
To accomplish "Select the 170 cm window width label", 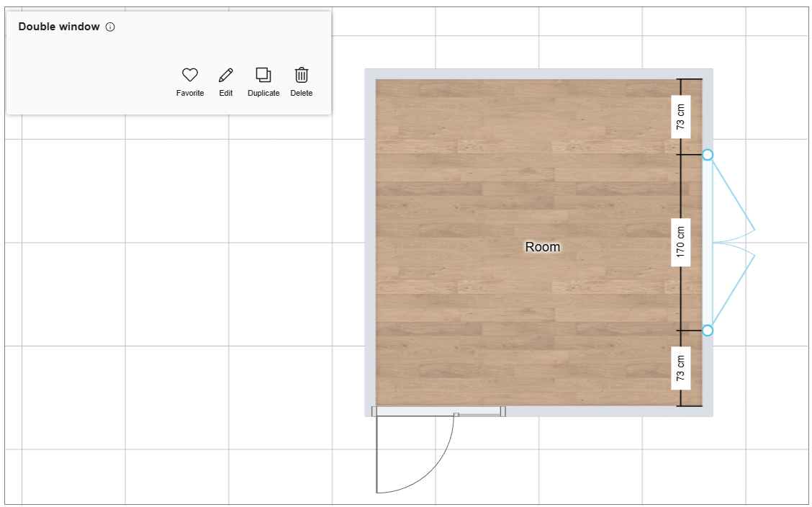I will click(681, 243).
